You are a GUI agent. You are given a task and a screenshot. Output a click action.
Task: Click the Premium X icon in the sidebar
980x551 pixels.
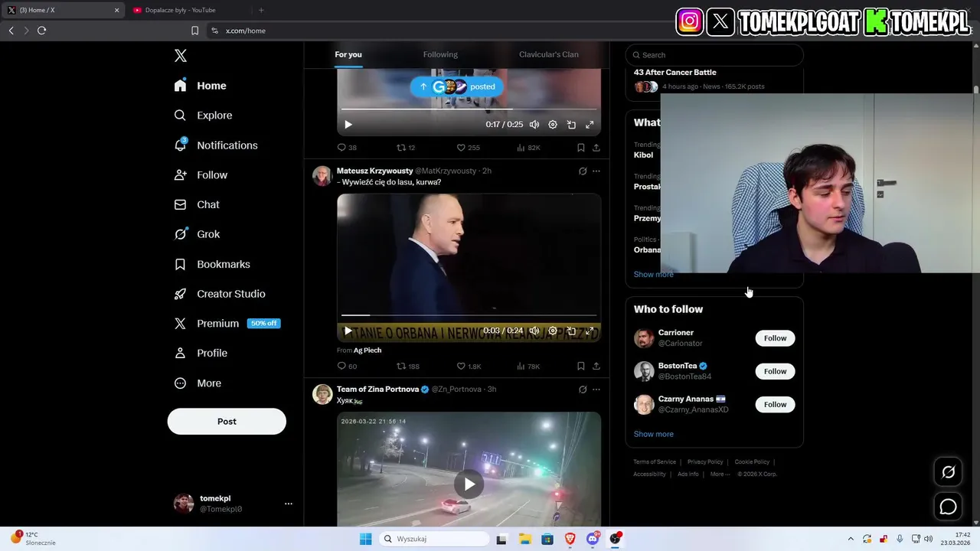(x=180, y=324)
